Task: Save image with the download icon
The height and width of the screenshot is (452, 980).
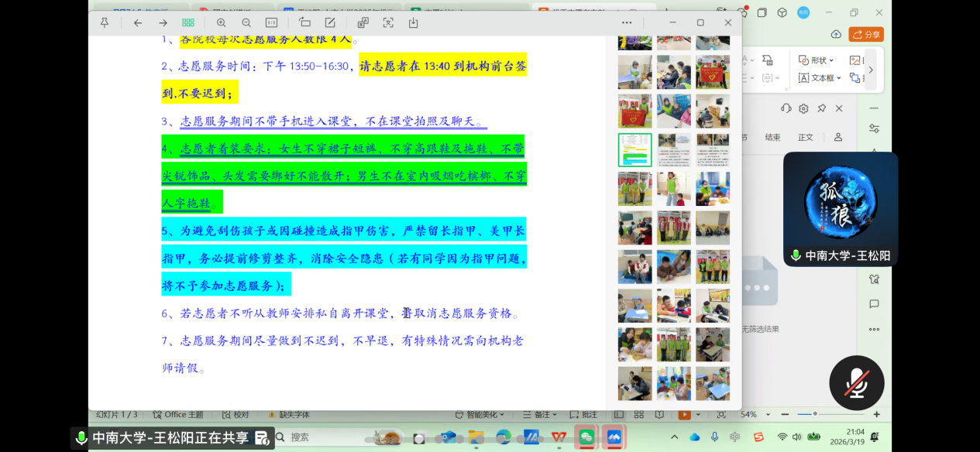Action: (413, 23)
